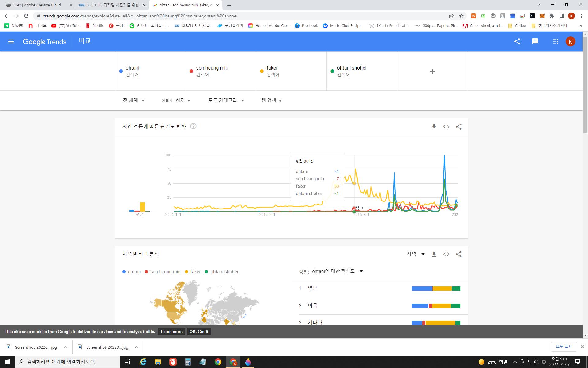Open embed code for the regional comparison

click(x=446, y=254)
